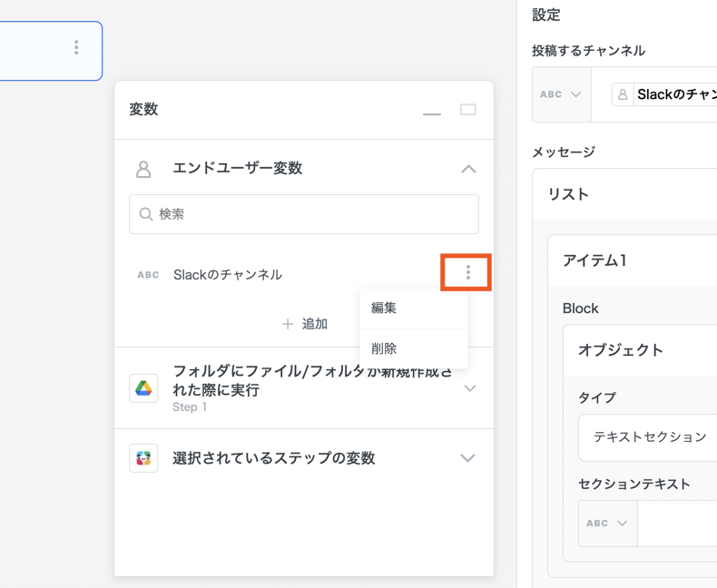Click the 追加 button to add a variable
Image resolution: width=717 pixels, height=588 pixels.
pyautogui.click(x=304, y=324)
